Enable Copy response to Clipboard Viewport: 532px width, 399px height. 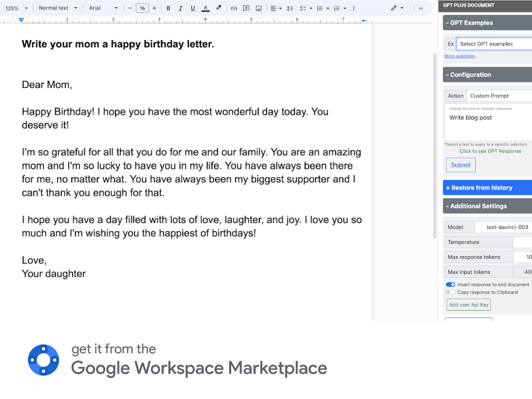[449, 292]
